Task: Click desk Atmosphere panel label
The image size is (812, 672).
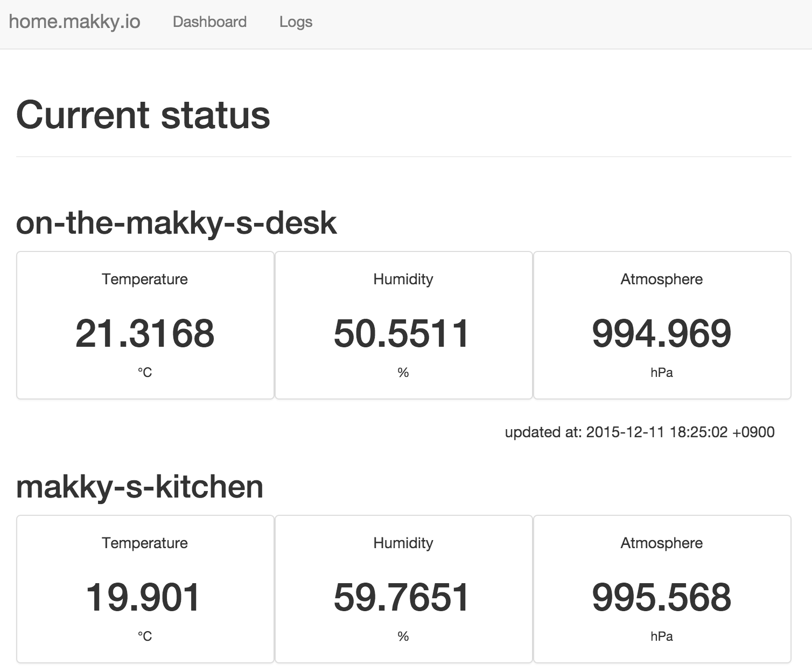Action: pyautogui.click(x=662, y=279)
